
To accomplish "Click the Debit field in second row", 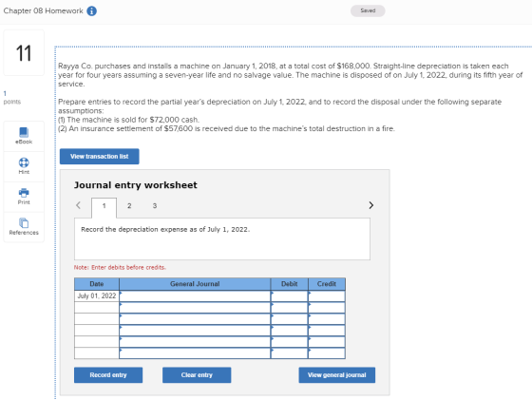I will click(290, 308).
